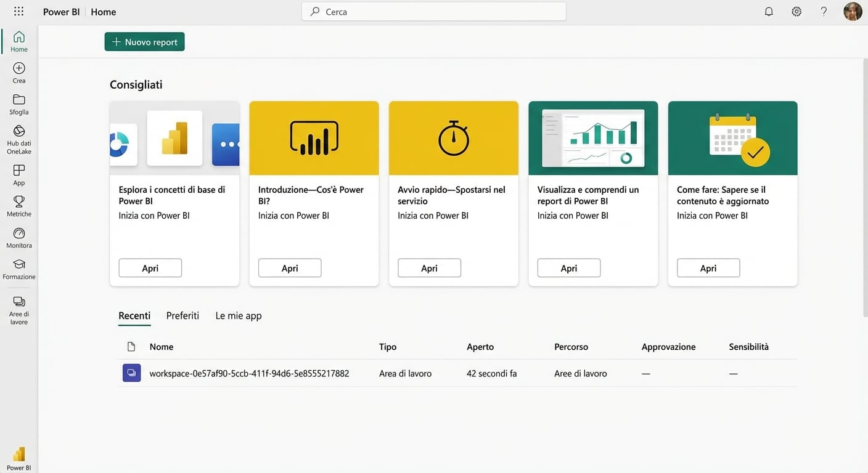The height and width of the screenshot is (473, 868).
Task: Click '42 secondi fa' cell
Action: tap(492, 373)
